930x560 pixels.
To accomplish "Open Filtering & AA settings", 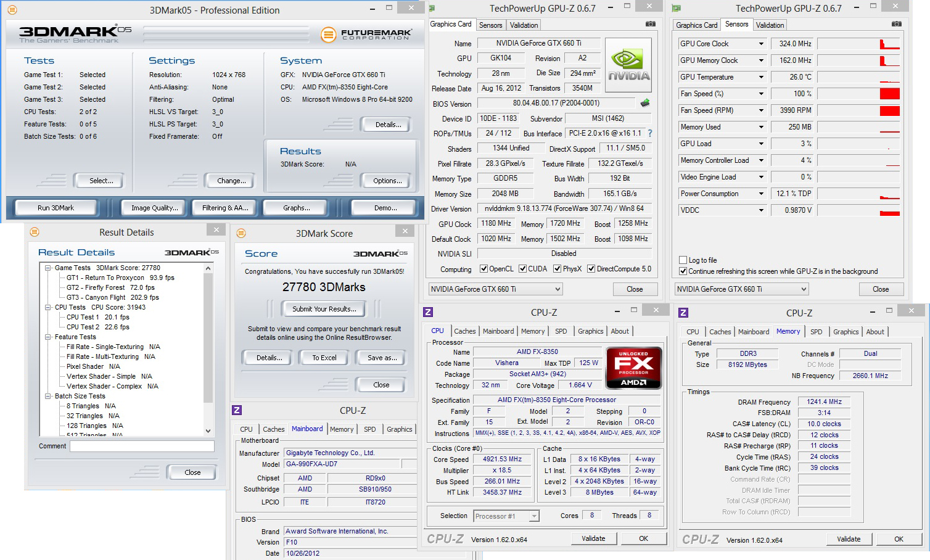I will tap(225, 208).
